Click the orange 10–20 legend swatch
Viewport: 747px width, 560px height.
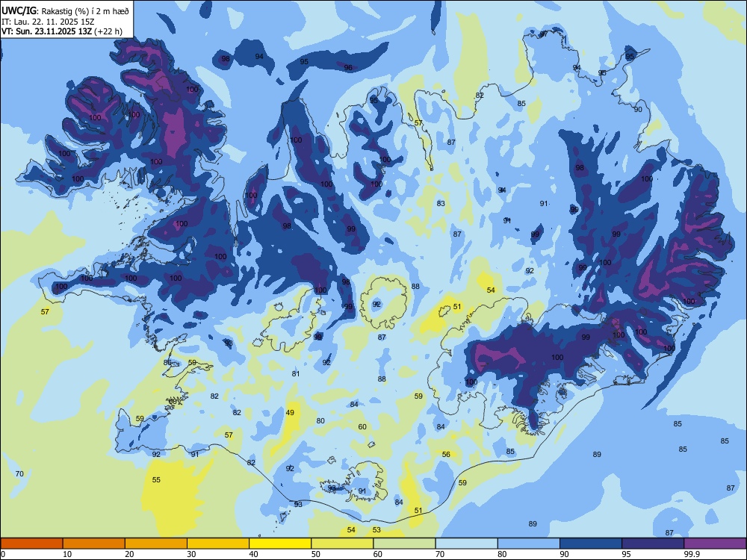tap(94, 544)
